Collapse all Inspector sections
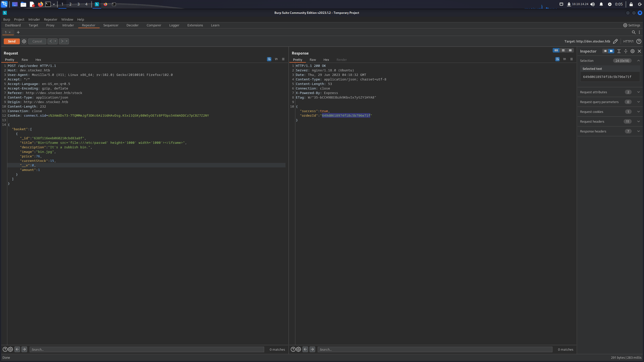The width and height of the screenshot is (644, 362). coord(626,51)
